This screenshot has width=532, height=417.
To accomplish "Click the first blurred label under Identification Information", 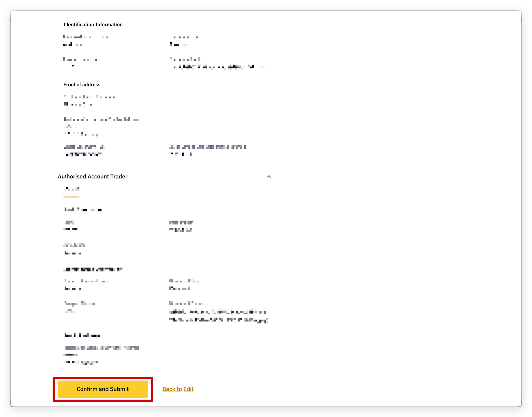I will point(85,37).
